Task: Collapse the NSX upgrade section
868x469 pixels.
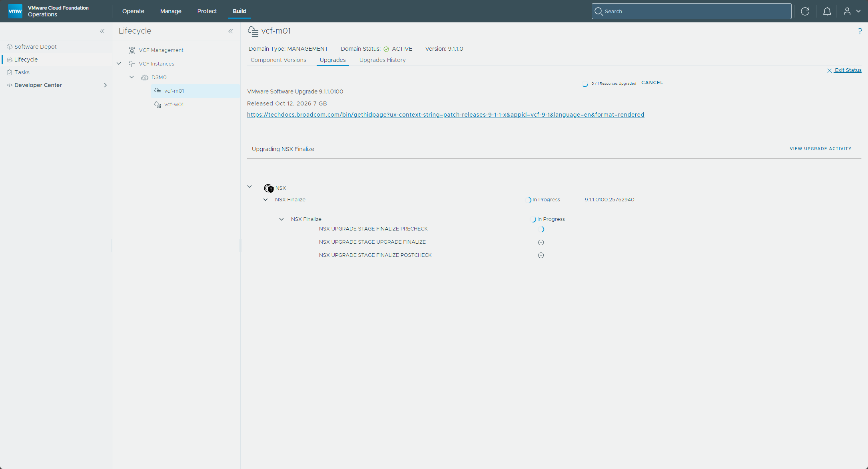Action: pyautogui.click(x=249, y=187)
